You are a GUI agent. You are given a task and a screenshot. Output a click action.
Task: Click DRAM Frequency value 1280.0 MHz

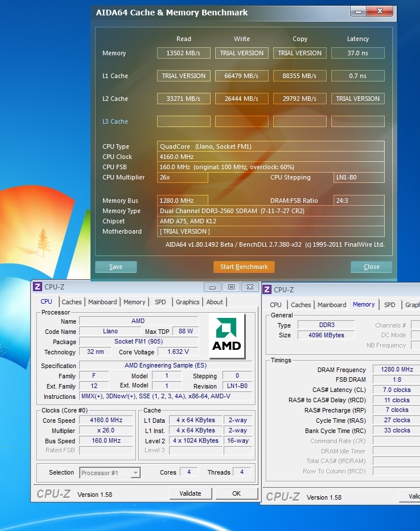(397, 369)
